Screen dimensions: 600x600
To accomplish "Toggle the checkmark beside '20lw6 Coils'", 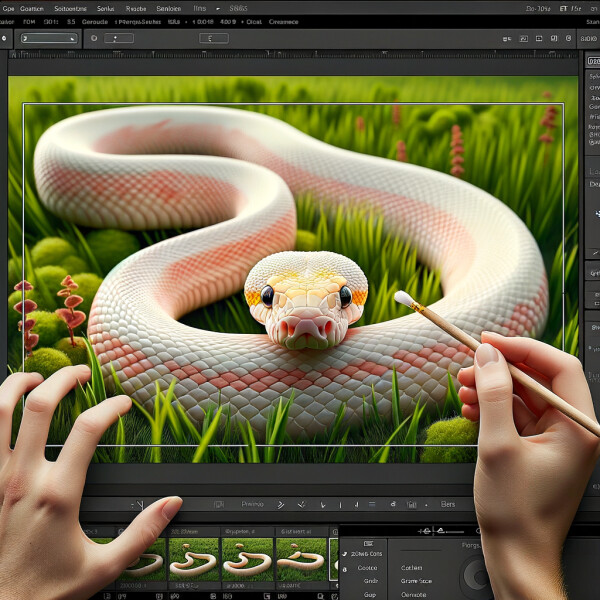I will tap(345, 554).
